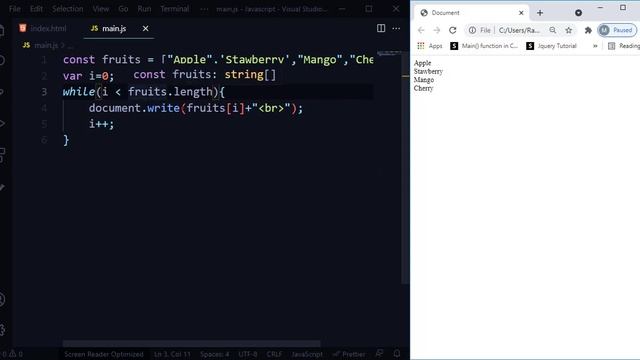The width and height of the screenshot is (640, 360).
Task: Change file encoding UTF-8
Action: coord(248,354)
